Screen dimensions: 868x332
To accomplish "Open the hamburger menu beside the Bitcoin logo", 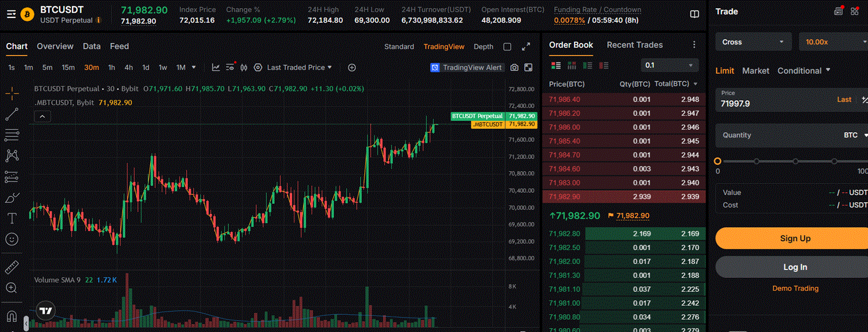I will tap(11, 14).
